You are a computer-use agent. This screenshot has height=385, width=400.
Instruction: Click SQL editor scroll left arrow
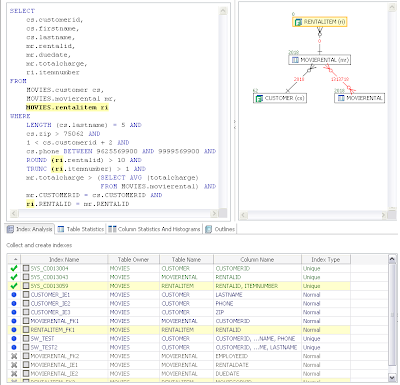point(14,213)
